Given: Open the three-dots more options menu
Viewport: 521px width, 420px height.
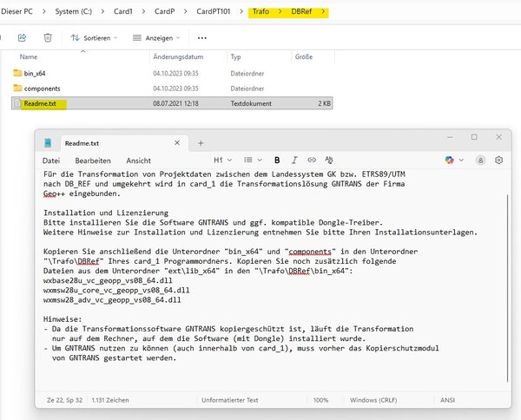Looking at the screenshot, I should point(202,38).
